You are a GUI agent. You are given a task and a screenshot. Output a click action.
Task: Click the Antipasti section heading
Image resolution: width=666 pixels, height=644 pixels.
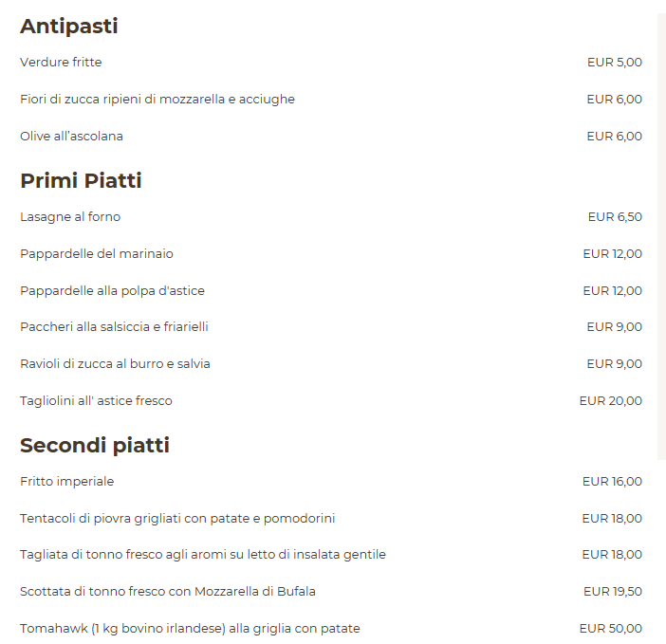tap(69, 27)
